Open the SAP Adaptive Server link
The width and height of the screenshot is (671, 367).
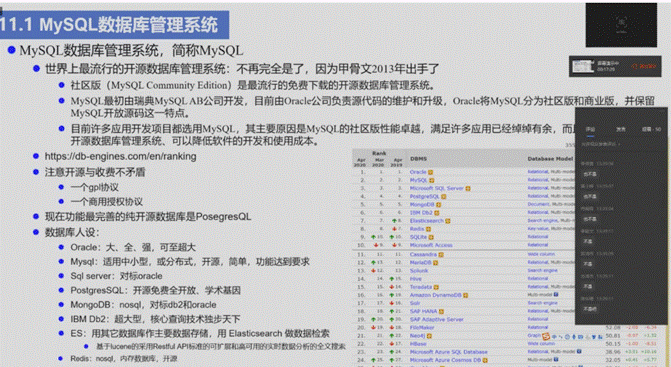pos(436,320)
